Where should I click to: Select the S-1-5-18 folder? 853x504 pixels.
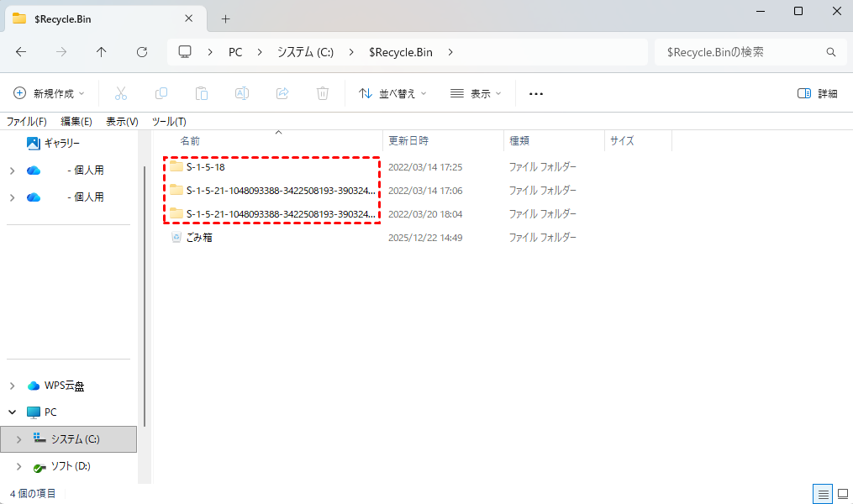205,167
